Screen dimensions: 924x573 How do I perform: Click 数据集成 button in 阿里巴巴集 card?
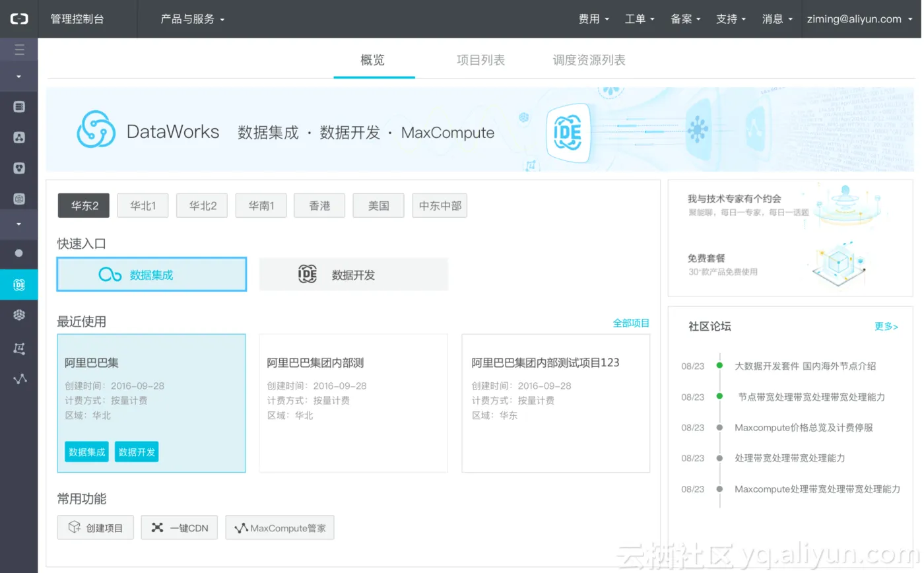click(86, 452)
